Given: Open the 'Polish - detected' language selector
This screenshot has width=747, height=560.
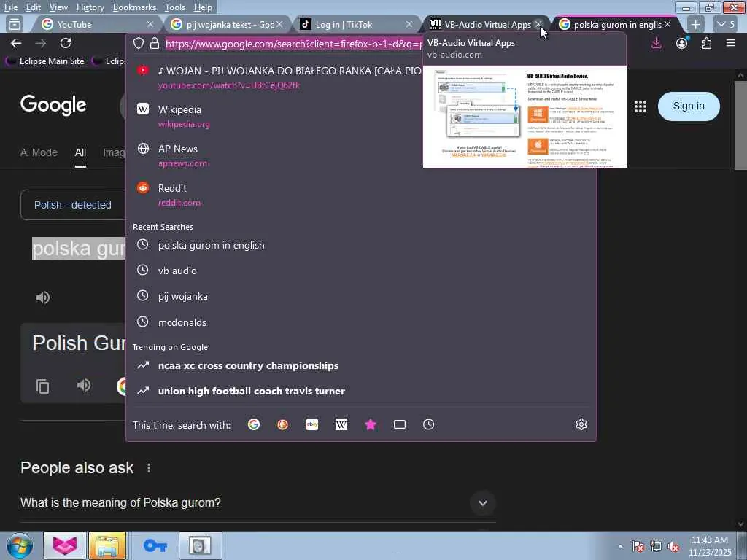Looking at the screenshot, I should tap(72, 205).
